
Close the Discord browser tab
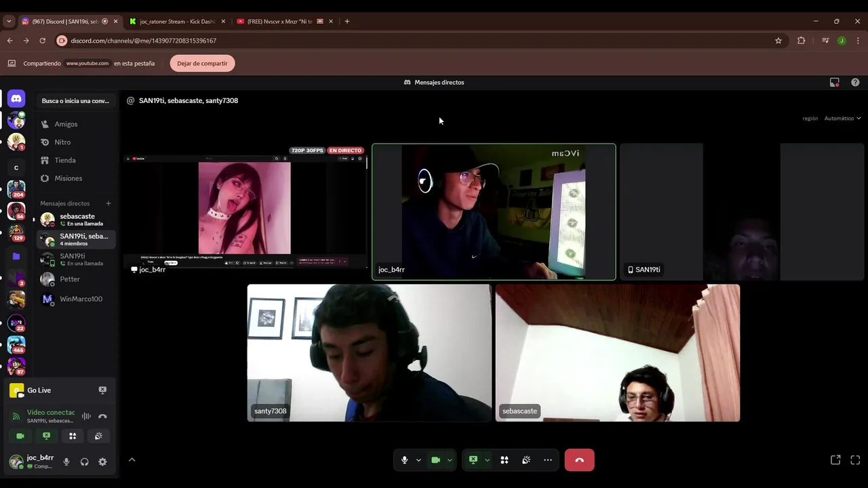click(115, 21)
